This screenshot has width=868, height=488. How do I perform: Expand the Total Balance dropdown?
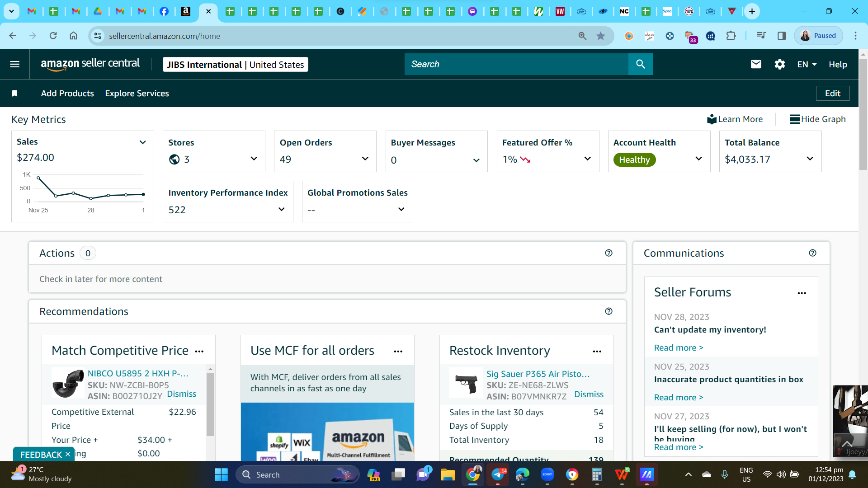[810, 159]
